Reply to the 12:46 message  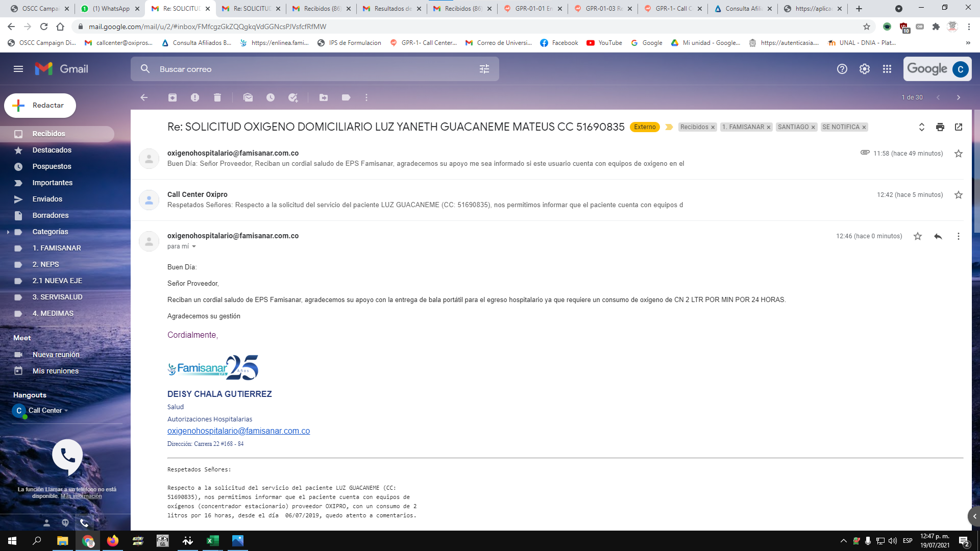(938, 236)
